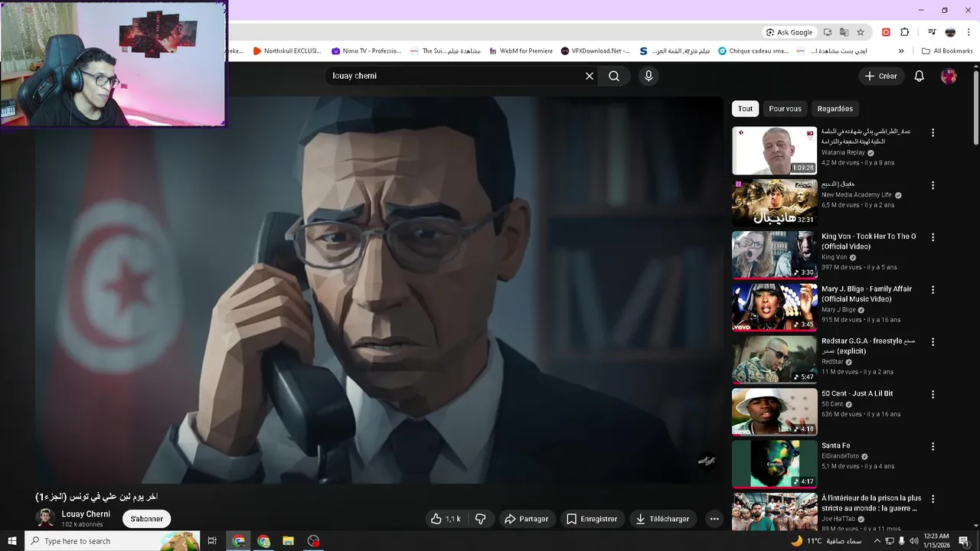
Task: Click the install app icon in address bar
Action: coord(828,32)
